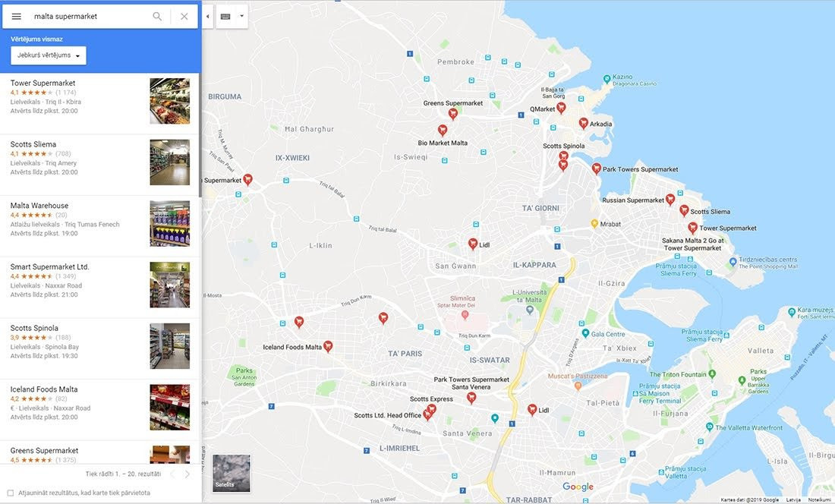Go to next results page arrow
Image resolution: width=835 pixels, height=504 pixels.
coord(187,474)
